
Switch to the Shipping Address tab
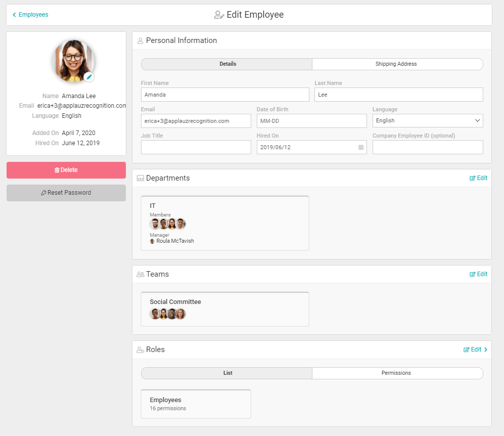click(397, 64)
